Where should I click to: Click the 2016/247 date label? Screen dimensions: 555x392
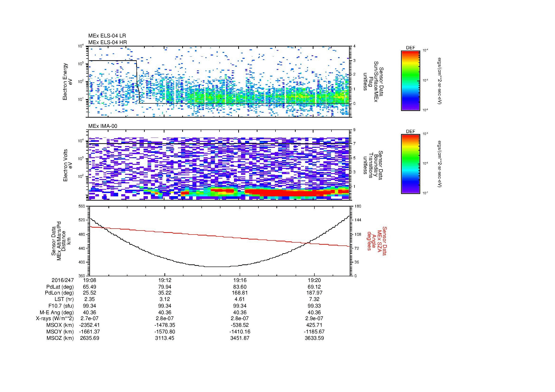click(x=63, y=280)
